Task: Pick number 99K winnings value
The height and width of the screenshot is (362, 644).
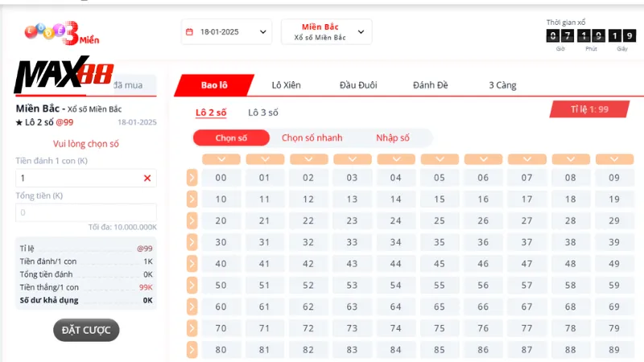Action: tap(146, 287)
